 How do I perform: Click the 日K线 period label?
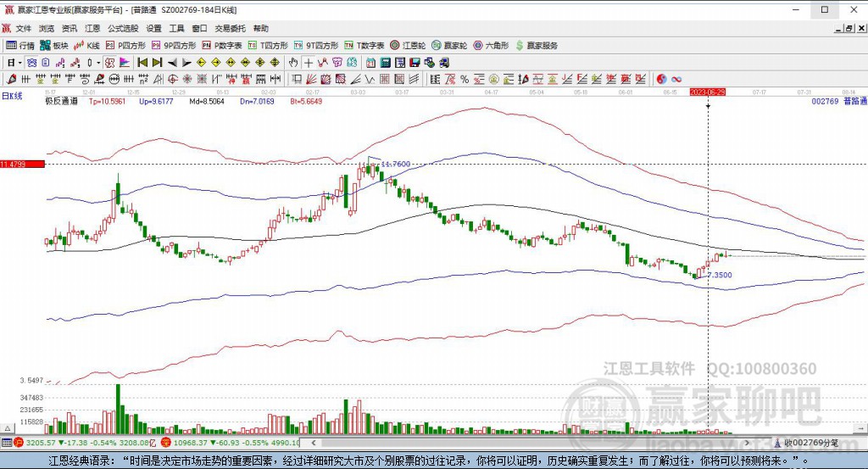[x=12, y=96]
